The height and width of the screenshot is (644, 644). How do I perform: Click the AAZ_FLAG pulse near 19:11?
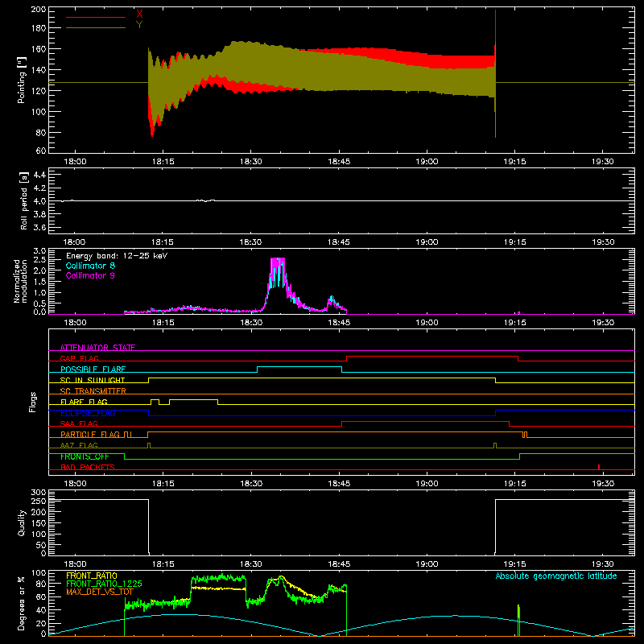point(495,445)
